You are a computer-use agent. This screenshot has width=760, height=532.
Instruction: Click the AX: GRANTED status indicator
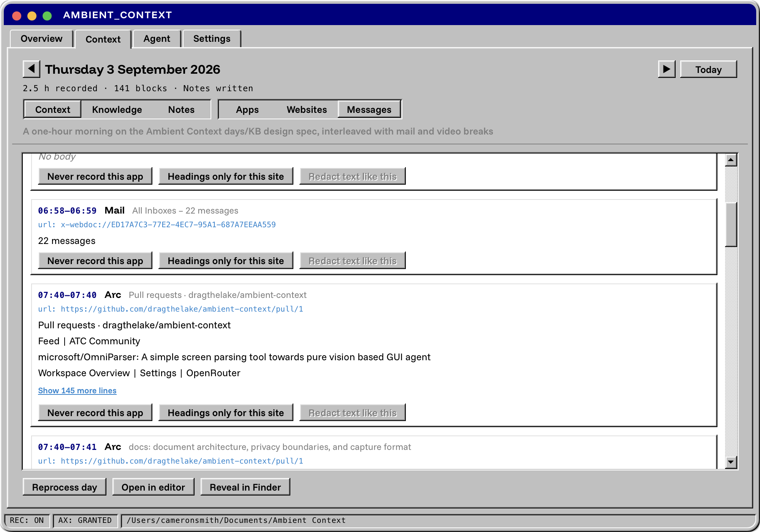coord(85,520)
